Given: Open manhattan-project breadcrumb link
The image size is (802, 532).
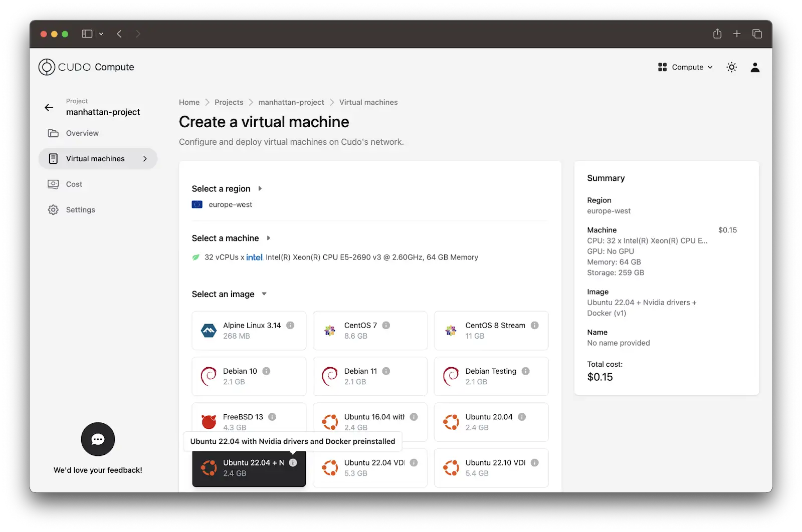Looking at the screenshot, I should coord(291,102).
